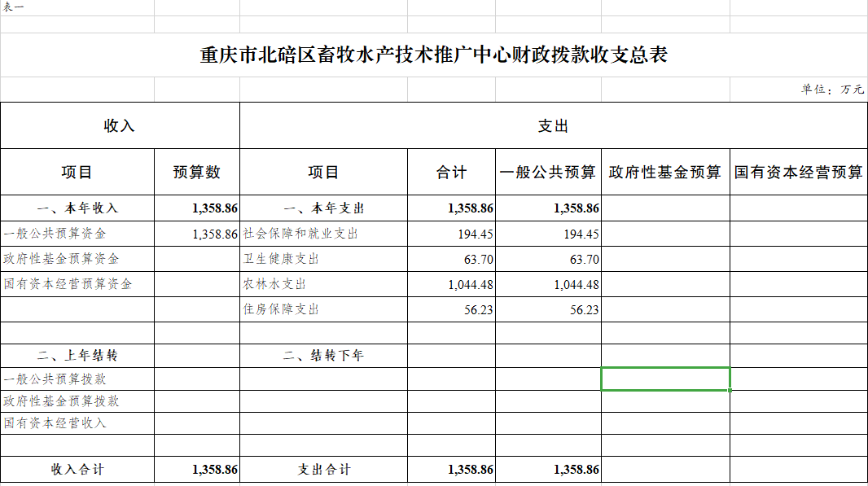Select the table title cell 重庆市北碚区畜牧水产技术推广中心财政拨款收支总表
Image resolution: width=868 pixels, height=486 pixels.
[433, 55]
